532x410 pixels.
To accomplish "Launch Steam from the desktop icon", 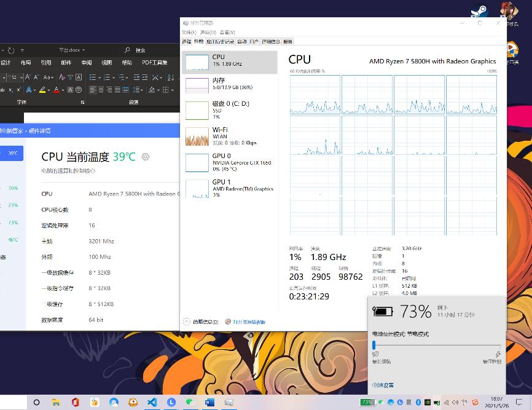I will tap(479, 12).
